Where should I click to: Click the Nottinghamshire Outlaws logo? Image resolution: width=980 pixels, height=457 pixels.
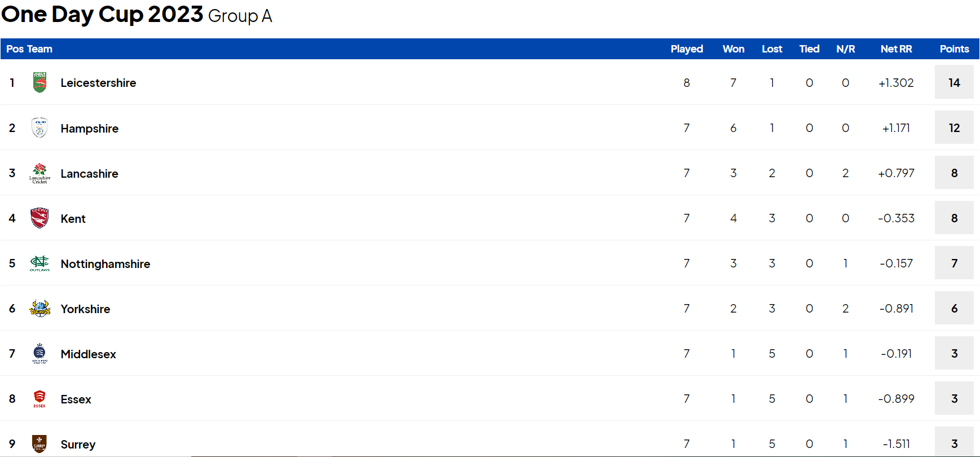(39, 263)
